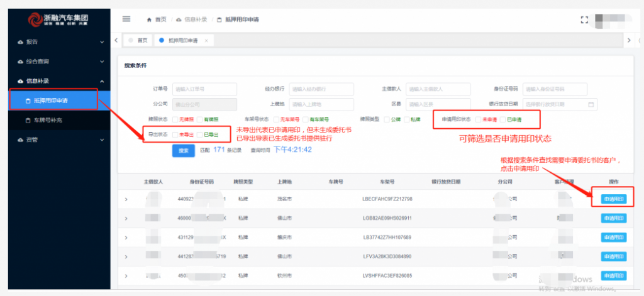Expand the 资管 sidebar menu
Image resolution: width=644 pixels, height=296 pixels.
pos(61,140)
